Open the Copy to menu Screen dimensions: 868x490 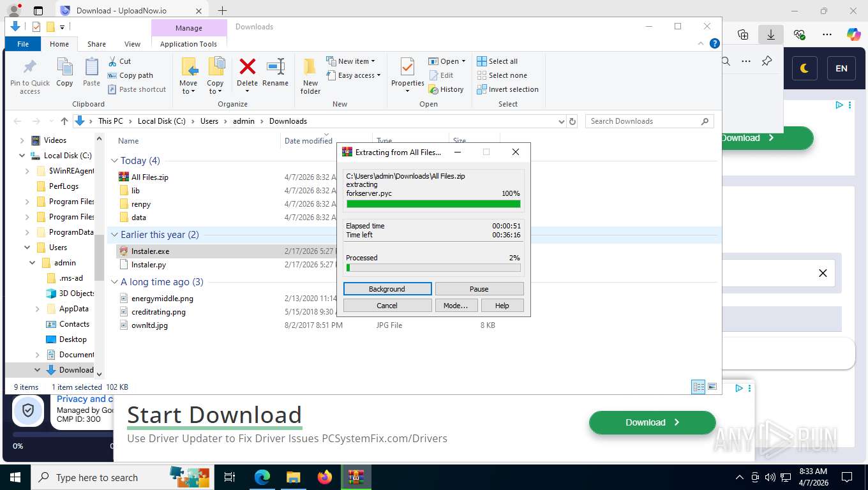tap(215, 75)
